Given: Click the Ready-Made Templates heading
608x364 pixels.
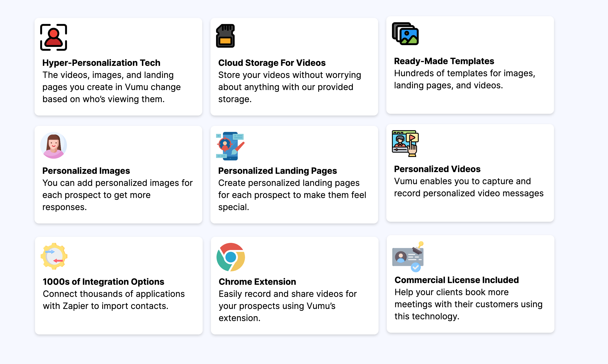Looking at the screenshot, I should click(444, 61).
